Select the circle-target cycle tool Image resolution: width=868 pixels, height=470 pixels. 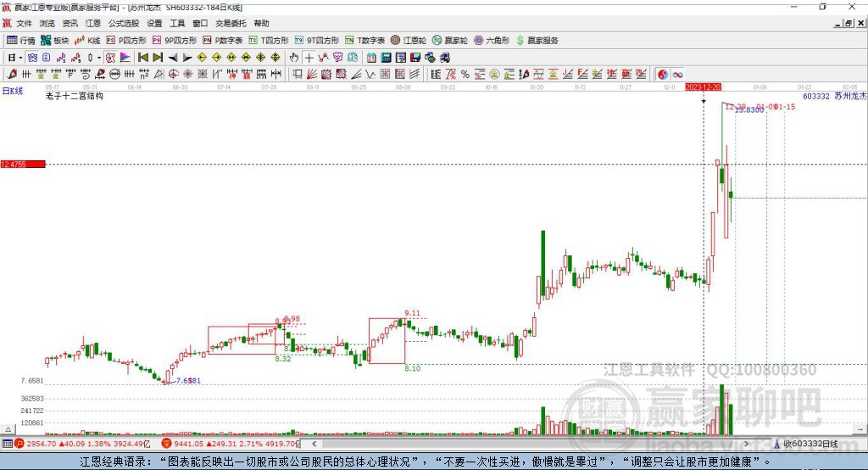pyautogui.click(x=173, y=75)
